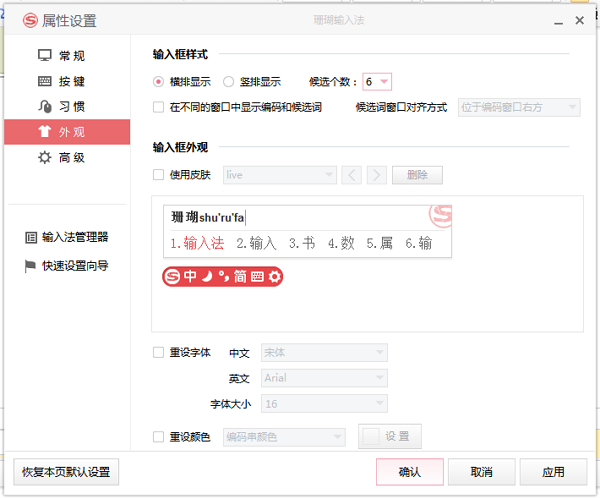The height and width of the screenshot is (499, 600).
Task: Click the 取消 cancel button
Action: [x=482, y=472]
